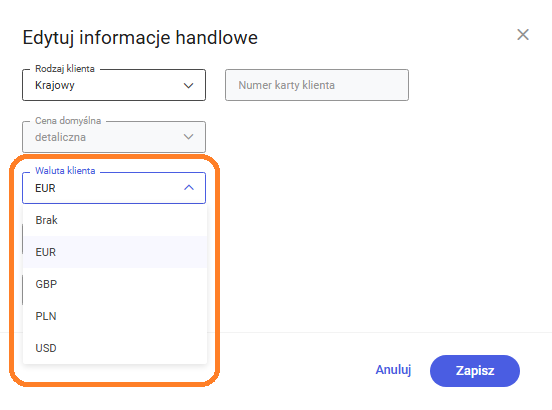Select GBP from the currency list

(x=115, y=284)
